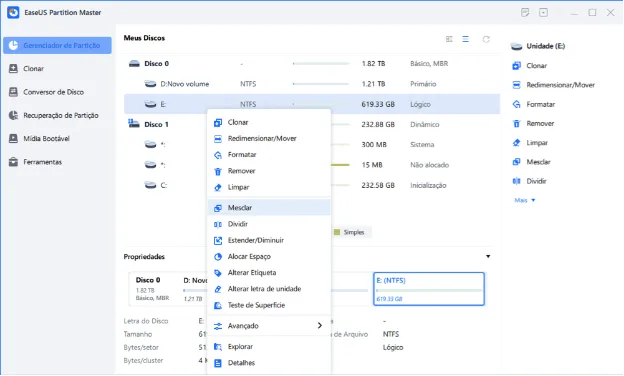
Task: Expand the Avançado submenu arrow
Action: tap(320, 325)
